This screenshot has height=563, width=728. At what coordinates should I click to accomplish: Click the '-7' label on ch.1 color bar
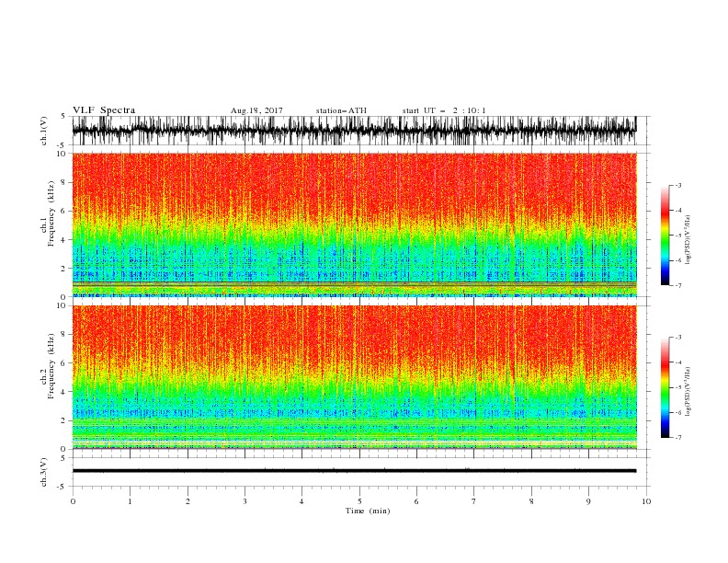(x=677, y=285)
